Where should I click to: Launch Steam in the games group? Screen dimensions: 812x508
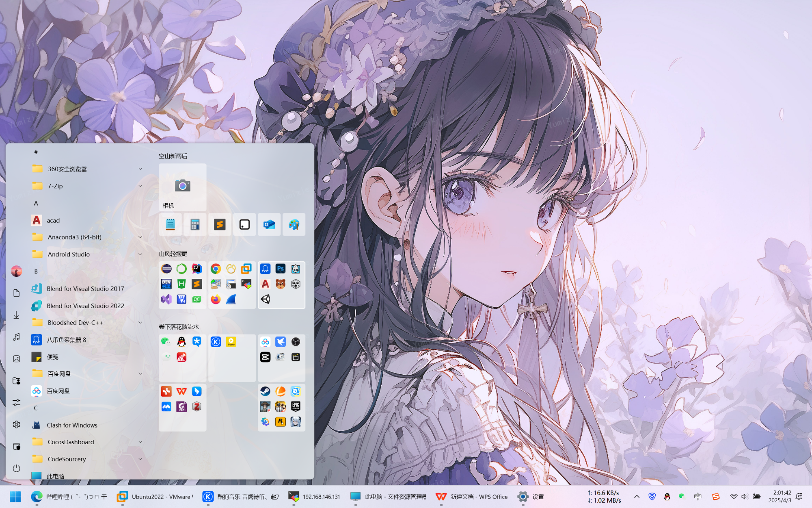tap(266, 392)
